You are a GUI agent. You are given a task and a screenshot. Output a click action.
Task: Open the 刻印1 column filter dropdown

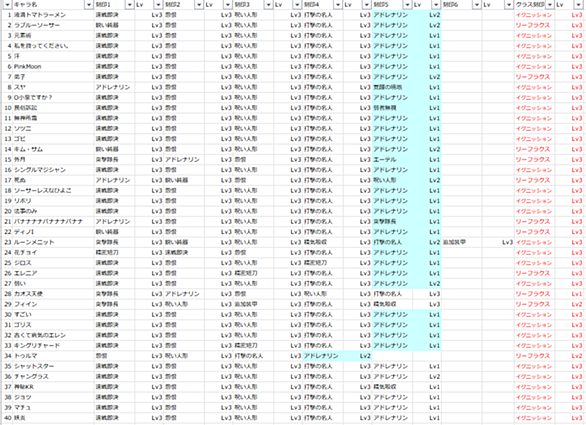coord(129,4)
